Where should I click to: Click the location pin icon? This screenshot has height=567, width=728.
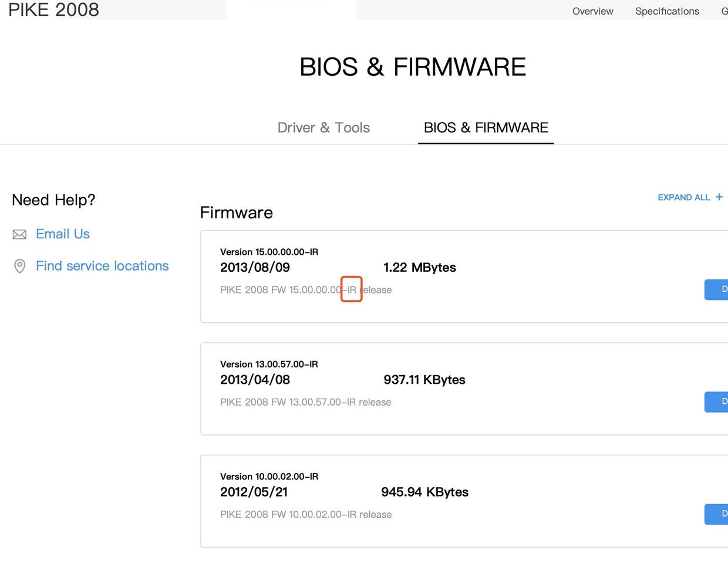[x=19, y=266]
